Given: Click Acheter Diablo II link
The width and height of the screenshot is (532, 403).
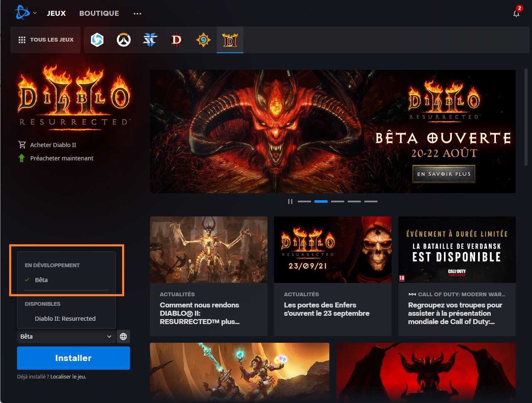Looking at the screenshot, I should [53, 145].
